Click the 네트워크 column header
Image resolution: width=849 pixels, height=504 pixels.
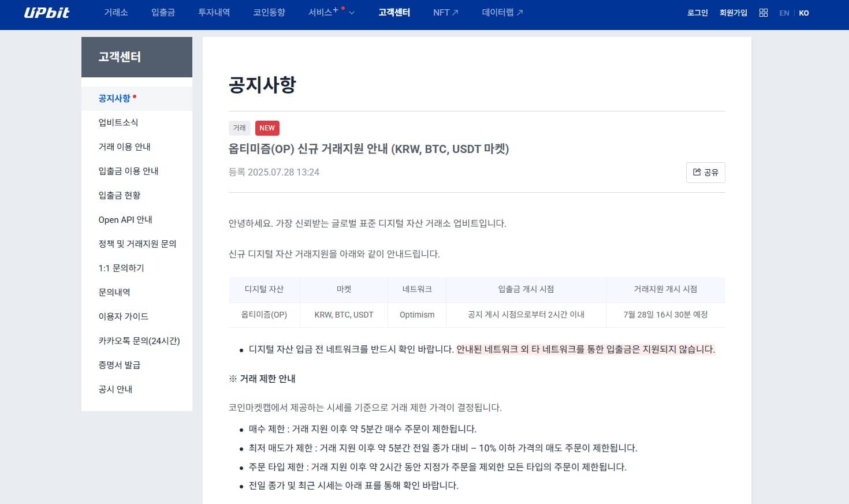[x=417, y=289]
